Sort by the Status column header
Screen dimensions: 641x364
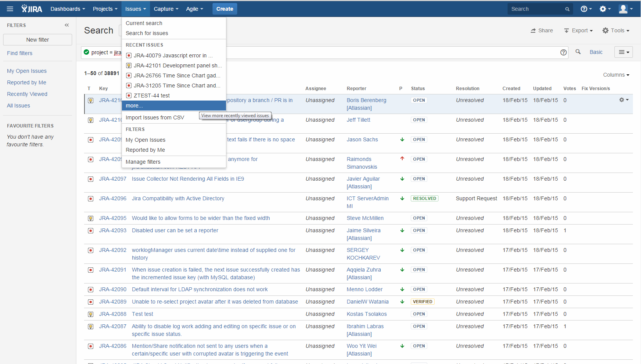tap(418, 89)
